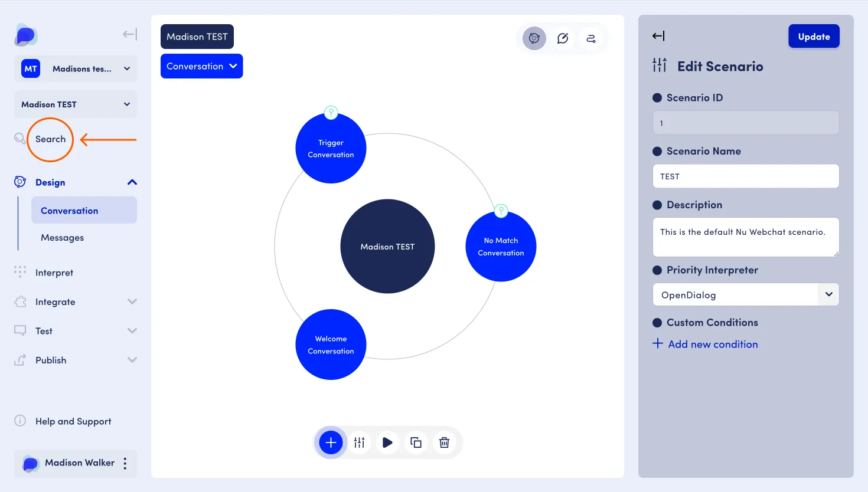Click the Test chat icon
Screen dimensions: 868x492
20,330
